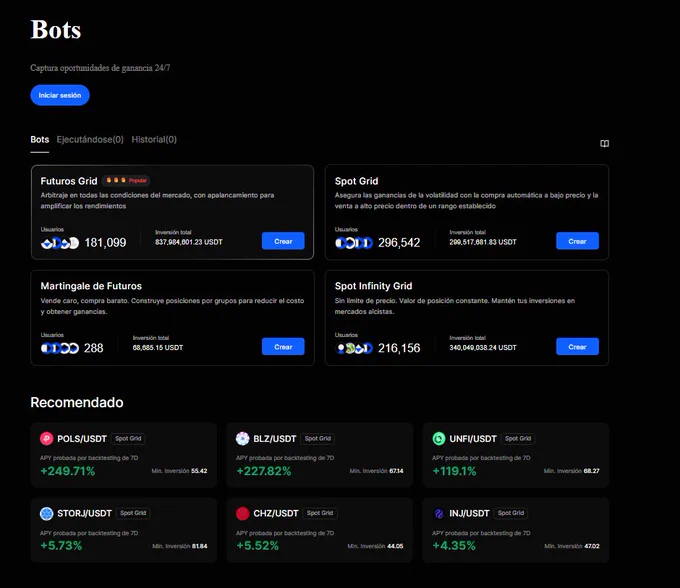Click the +119.1% APY value
Screen dimensions: 680x588
[454, 471]
